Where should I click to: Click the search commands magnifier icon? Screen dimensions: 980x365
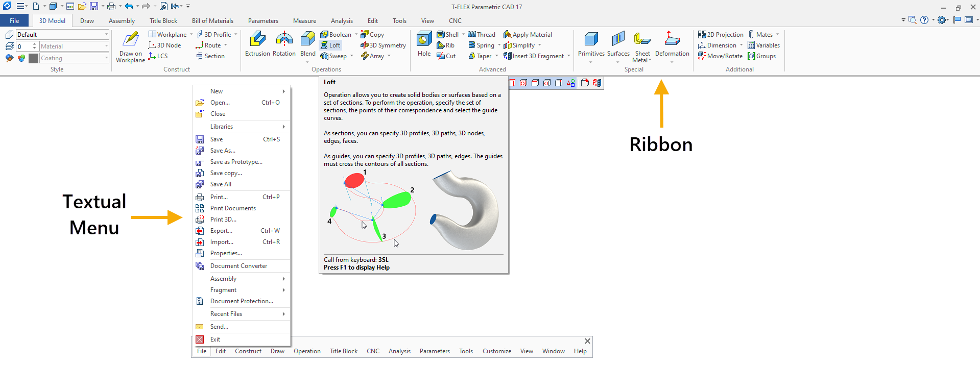tap(912, 20)
